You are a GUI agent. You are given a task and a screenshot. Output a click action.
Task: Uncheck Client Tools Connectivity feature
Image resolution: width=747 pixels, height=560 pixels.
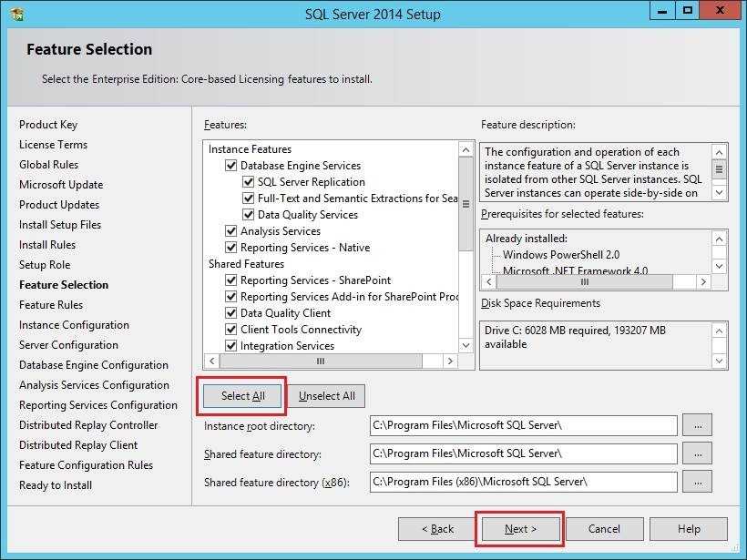point(231,330)
